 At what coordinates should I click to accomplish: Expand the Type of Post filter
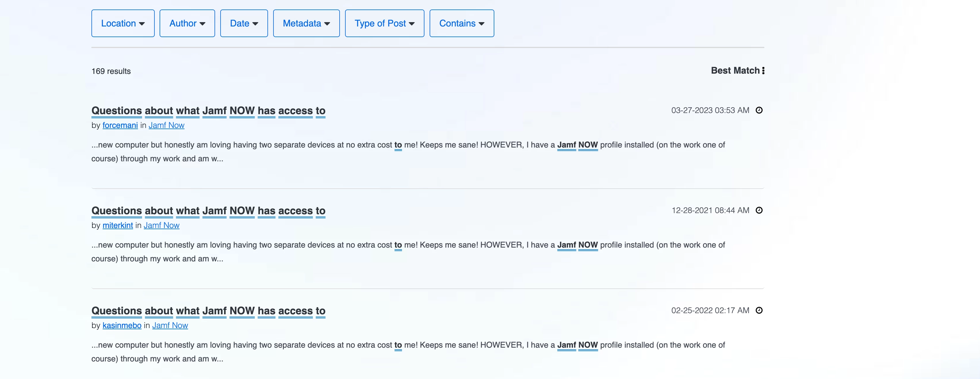[x=385, y=23]
